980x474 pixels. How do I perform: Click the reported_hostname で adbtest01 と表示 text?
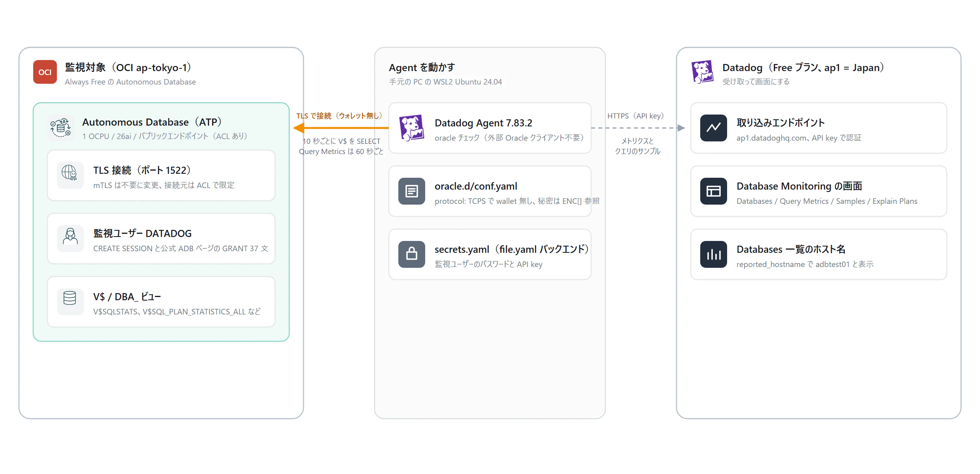805,264
